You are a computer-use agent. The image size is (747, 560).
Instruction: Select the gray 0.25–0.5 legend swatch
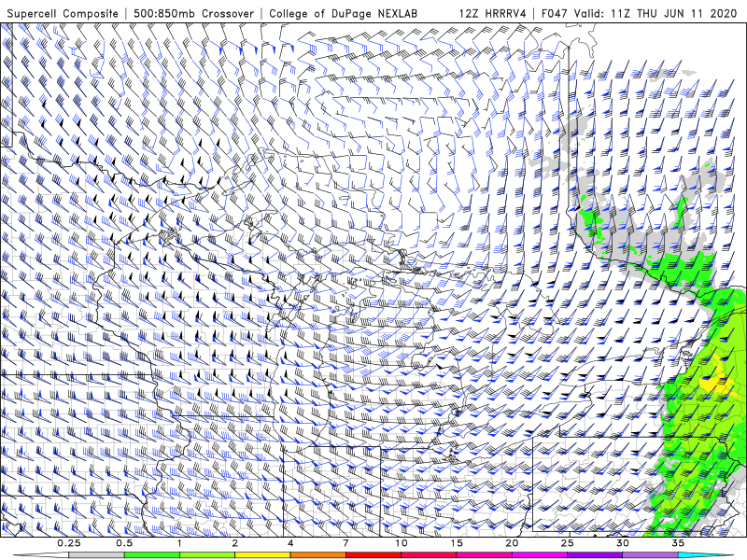(x=96, y=555)
